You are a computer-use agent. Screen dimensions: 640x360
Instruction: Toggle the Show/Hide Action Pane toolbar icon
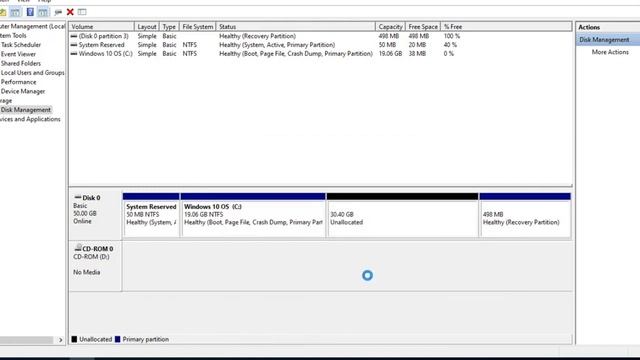(43, 12)
